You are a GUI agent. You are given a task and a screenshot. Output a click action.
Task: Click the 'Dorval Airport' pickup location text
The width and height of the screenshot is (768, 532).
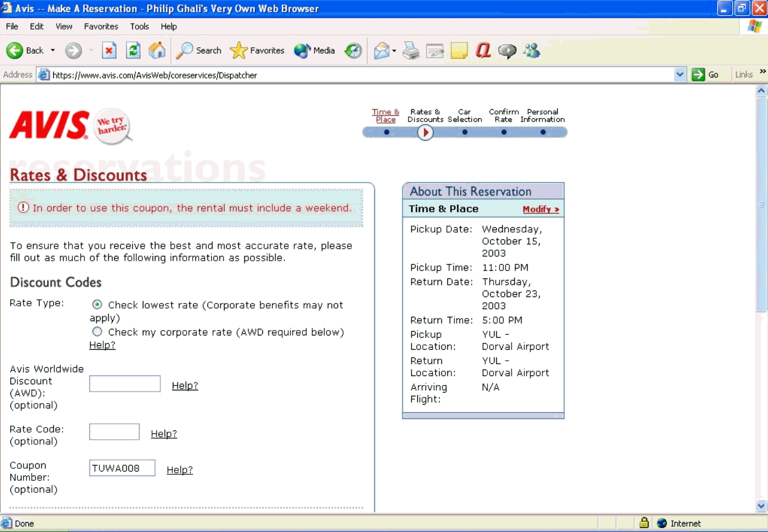pyautogui.click(x=515, y=346)
